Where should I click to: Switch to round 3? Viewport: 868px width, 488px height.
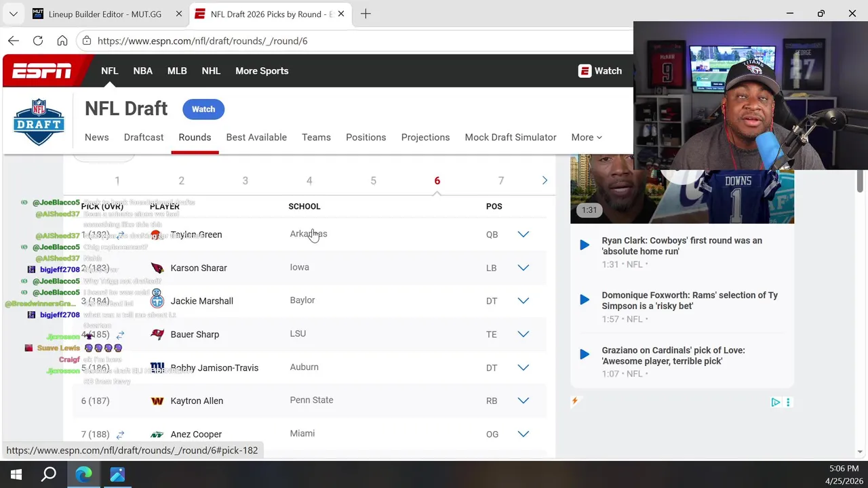(245, 180)
